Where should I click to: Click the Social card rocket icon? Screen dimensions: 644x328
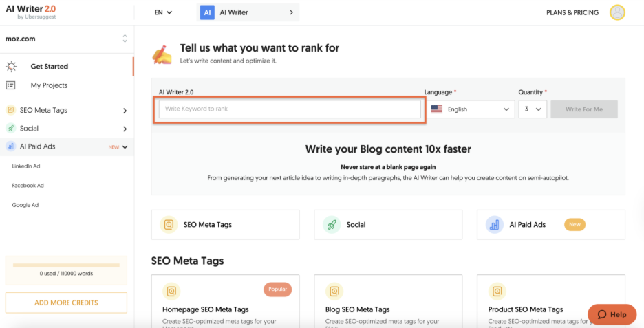click(332, 225)
